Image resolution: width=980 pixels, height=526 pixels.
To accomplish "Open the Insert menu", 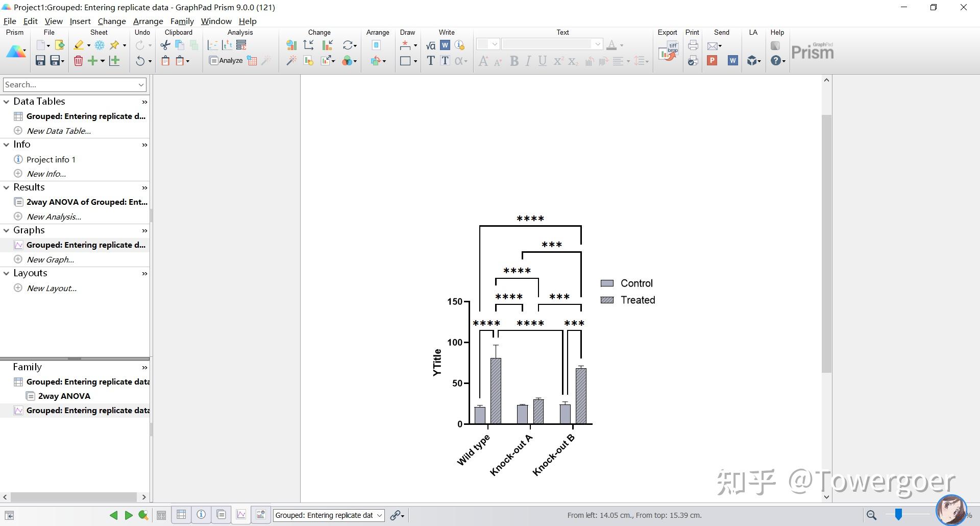I will click(80, 21).
